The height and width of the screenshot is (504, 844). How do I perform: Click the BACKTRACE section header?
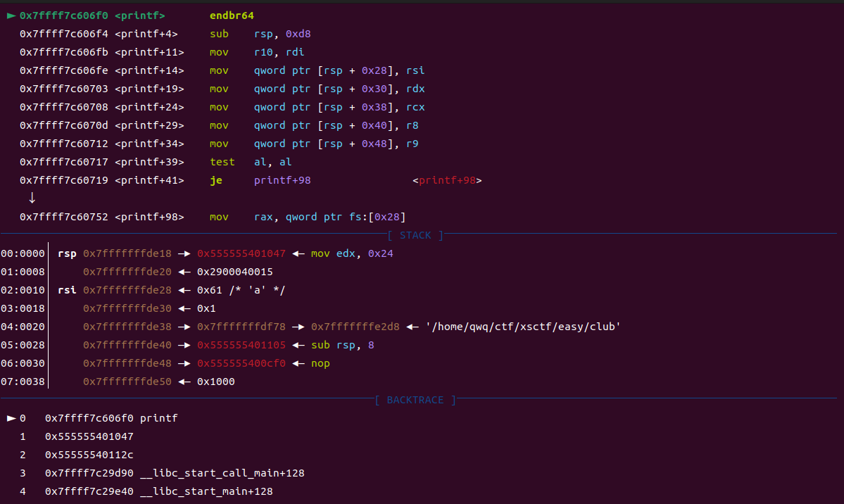coord(415,400)
